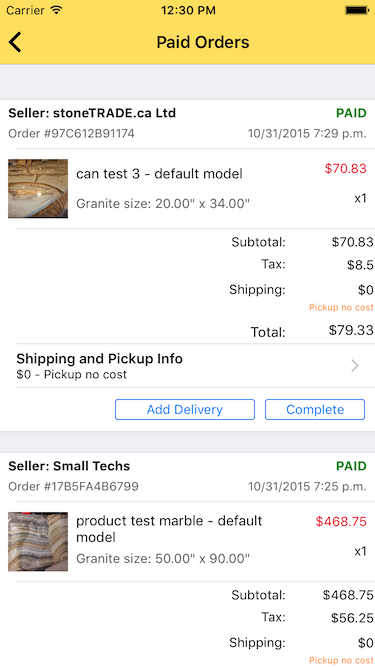The width and height of the screenshot is (375, 667).
Task: Tap the $70.83 red item price
Action: [346, 168]
